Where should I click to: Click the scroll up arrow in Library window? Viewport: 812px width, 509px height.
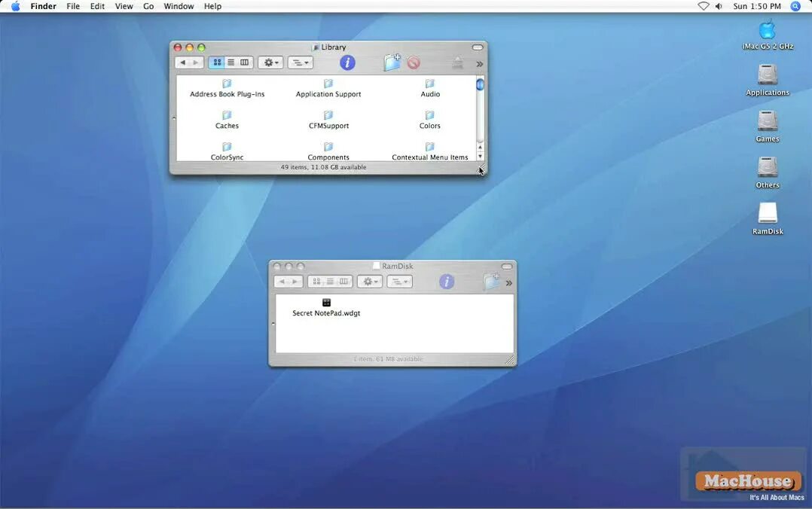coord(480,148)
